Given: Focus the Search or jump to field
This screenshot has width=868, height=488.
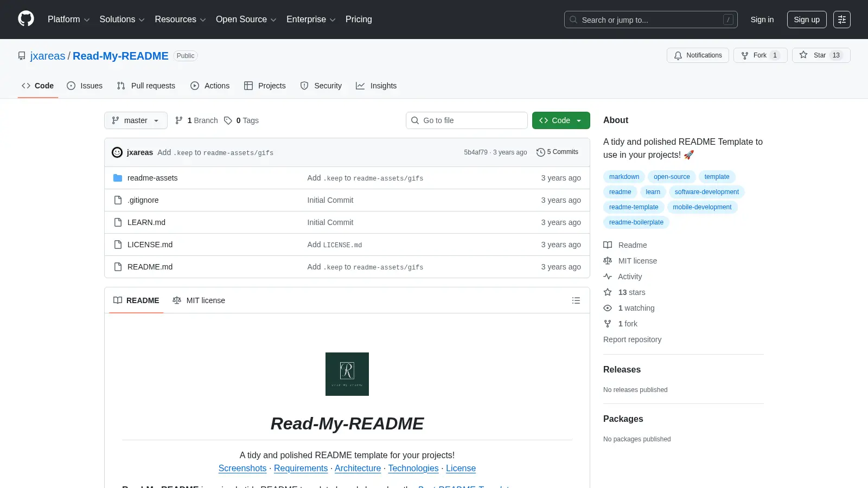Looking at the screenshot, I should pos(650,20).
